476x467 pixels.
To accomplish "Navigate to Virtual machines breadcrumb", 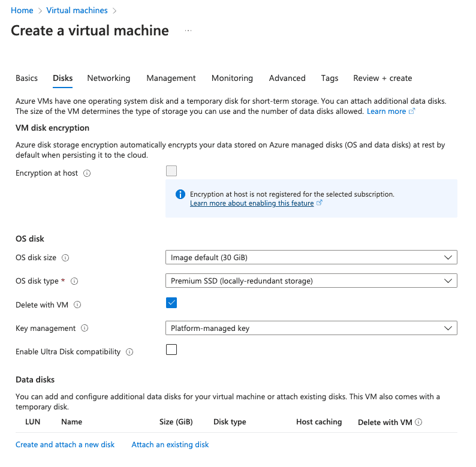I will click(x=77, y=10).
